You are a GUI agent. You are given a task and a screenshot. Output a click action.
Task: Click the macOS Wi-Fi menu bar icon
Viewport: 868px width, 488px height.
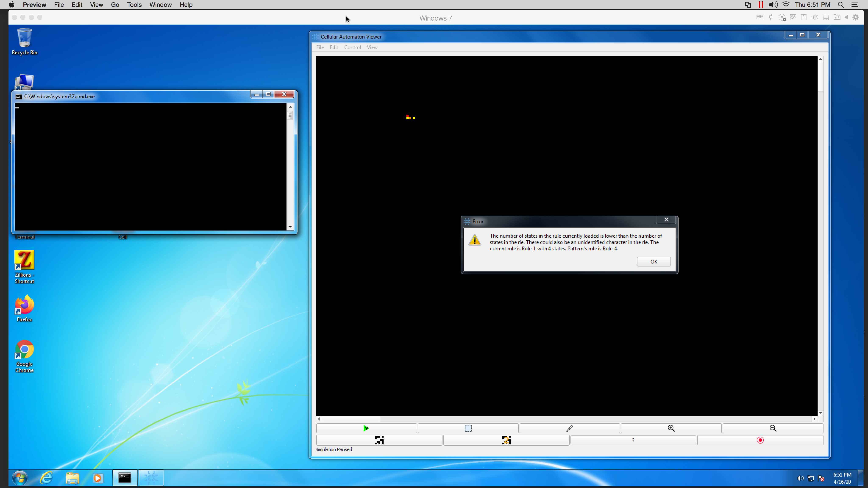[786, 5]
